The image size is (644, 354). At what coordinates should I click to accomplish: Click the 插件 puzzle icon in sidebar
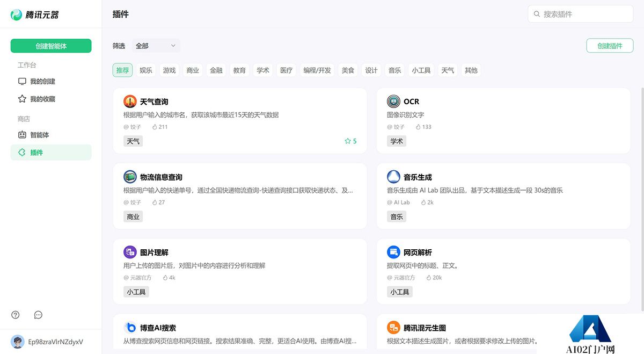tap(22, 153)
